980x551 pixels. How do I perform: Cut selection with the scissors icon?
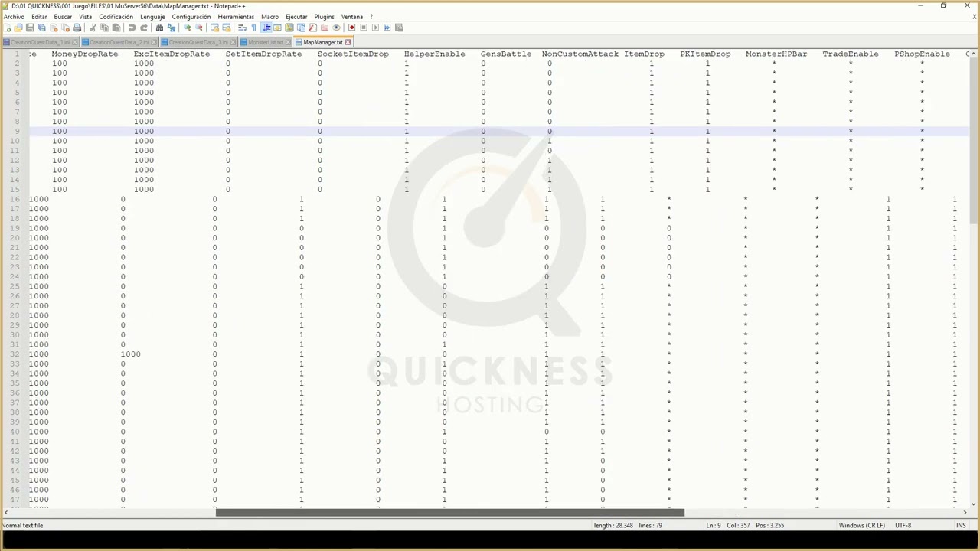coord(93,28)
